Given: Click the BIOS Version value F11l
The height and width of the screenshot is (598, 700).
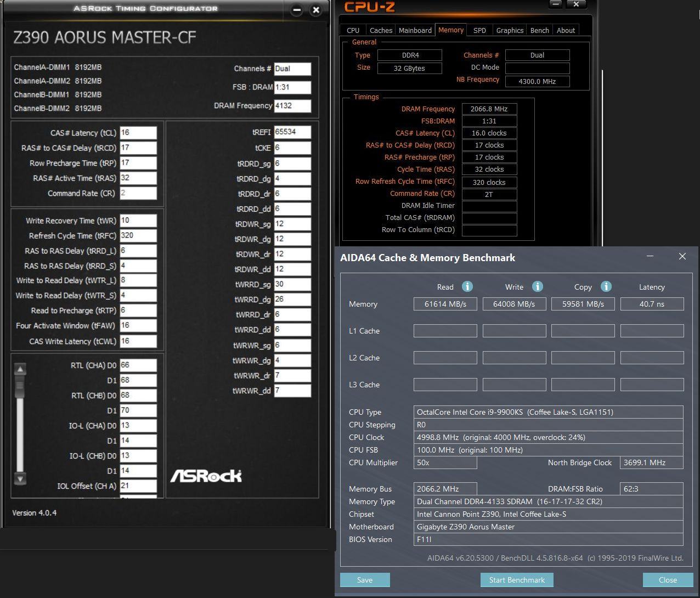Looking at the screenshot, I should point(549,539).
